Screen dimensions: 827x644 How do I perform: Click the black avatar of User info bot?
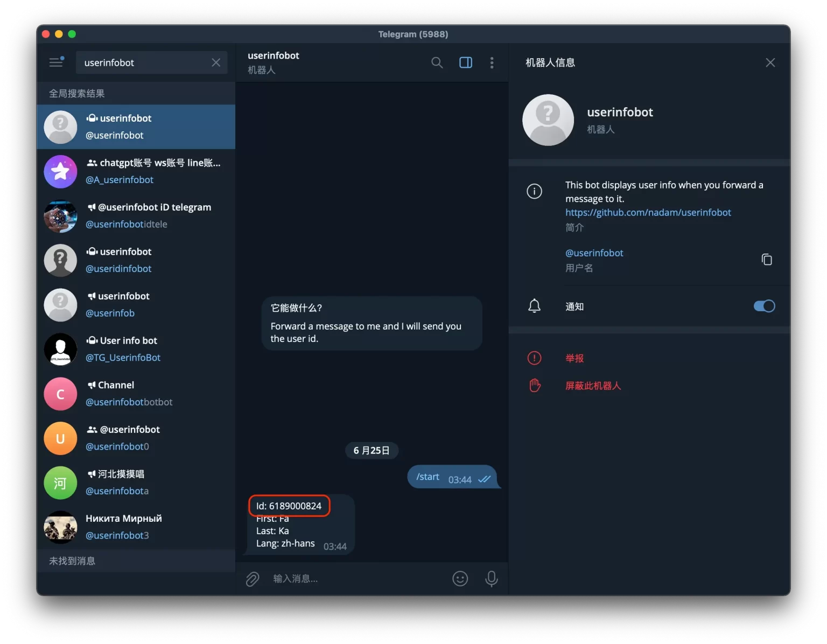click(x=60, y=349)
